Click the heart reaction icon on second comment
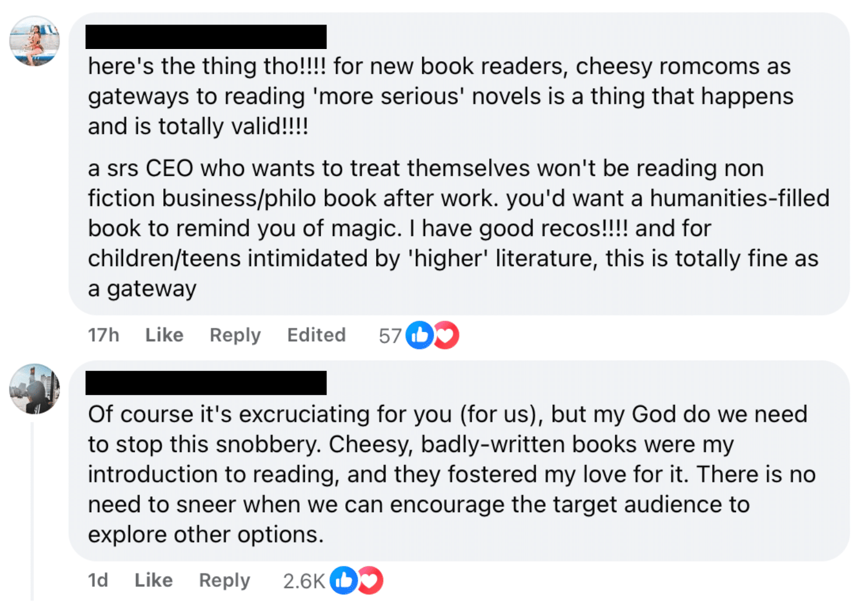The image size is (866, 616). pos(371,580)
